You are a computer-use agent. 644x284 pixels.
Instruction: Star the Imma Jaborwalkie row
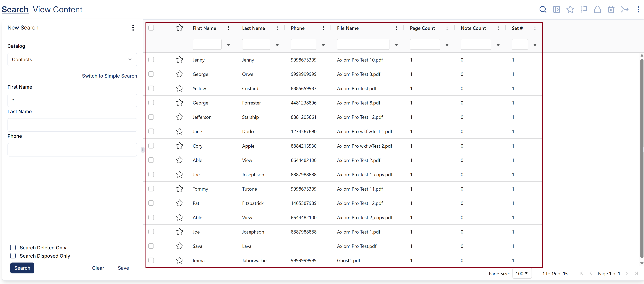pos(180,260)
